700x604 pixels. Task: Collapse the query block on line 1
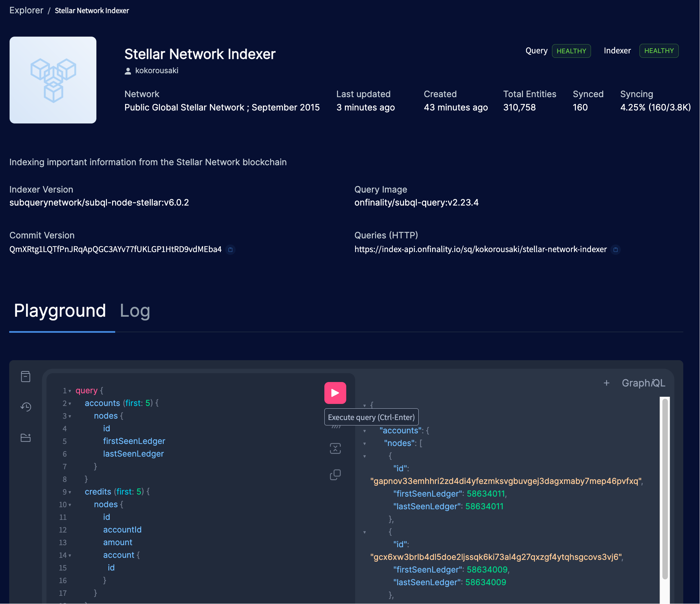[x=69, y=391]
